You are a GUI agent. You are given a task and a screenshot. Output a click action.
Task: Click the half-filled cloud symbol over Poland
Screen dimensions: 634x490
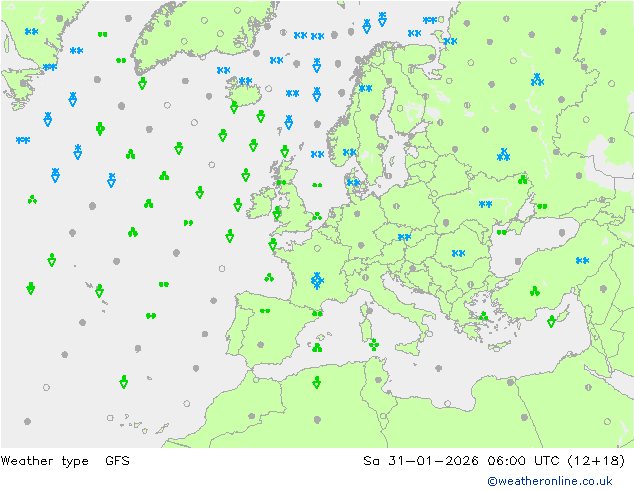pyautogui.click(x=396, y=206)
